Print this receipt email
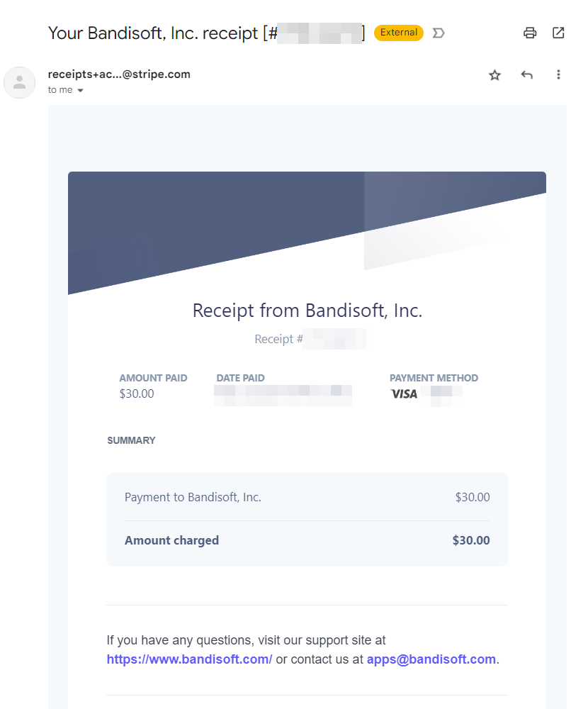 pyautogui.click(x=529, y=33)
